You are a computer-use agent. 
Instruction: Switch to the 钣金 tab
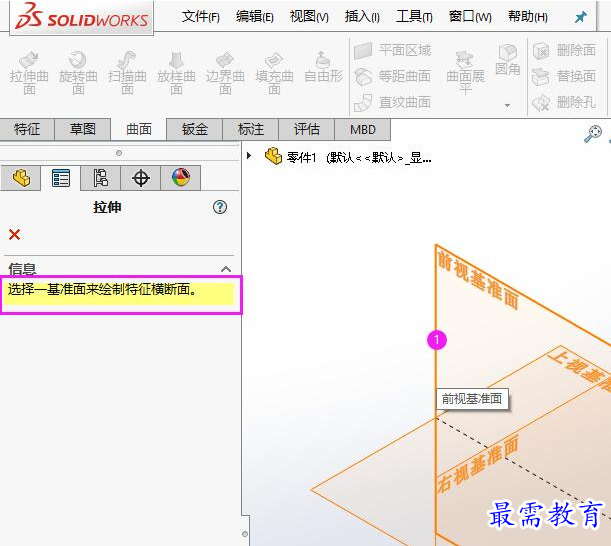194,129
